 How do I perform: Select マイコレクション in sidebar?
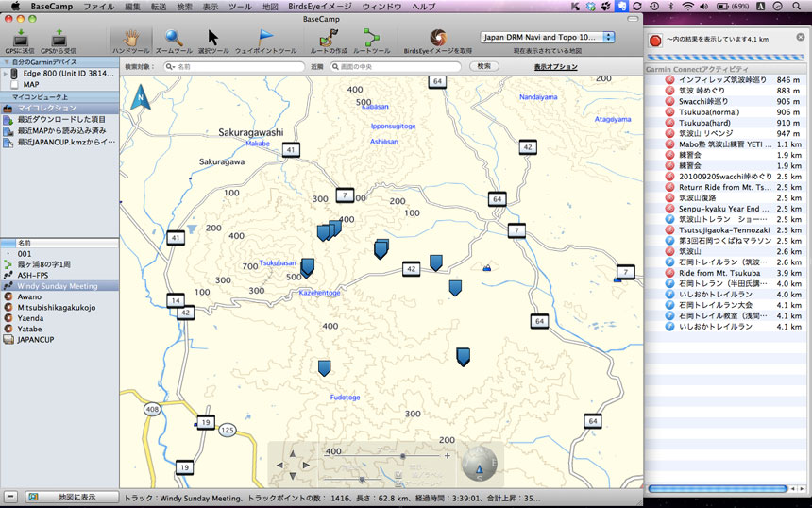coord(59,109)
